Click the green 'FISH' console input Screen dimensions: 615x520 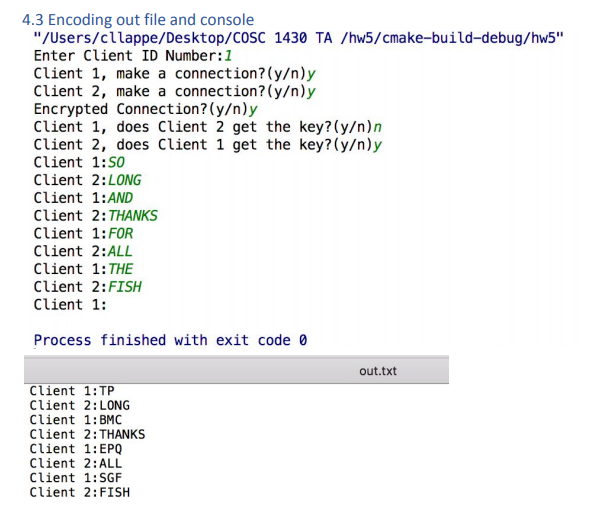pos(124,287)
